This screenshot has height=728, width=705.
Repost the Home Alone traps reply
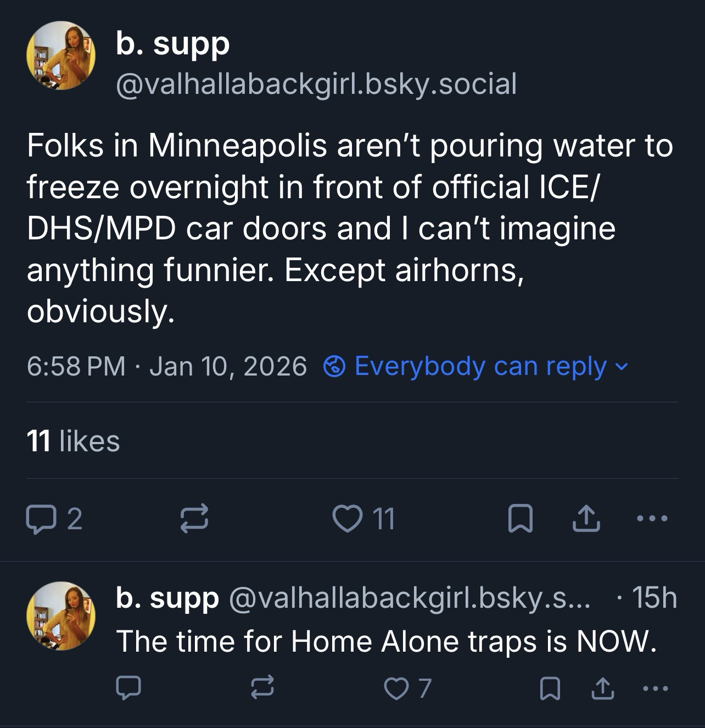[262, 688]
